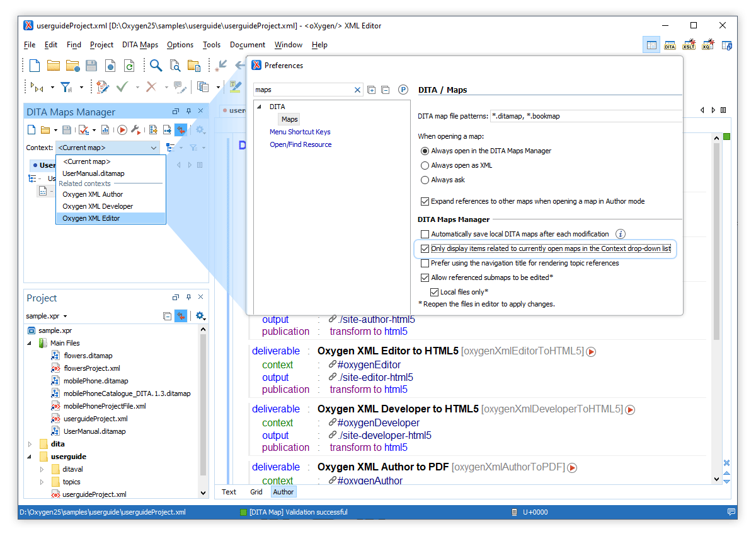
Task: Click the Preferences search input field
Action: tap(302, 90)
